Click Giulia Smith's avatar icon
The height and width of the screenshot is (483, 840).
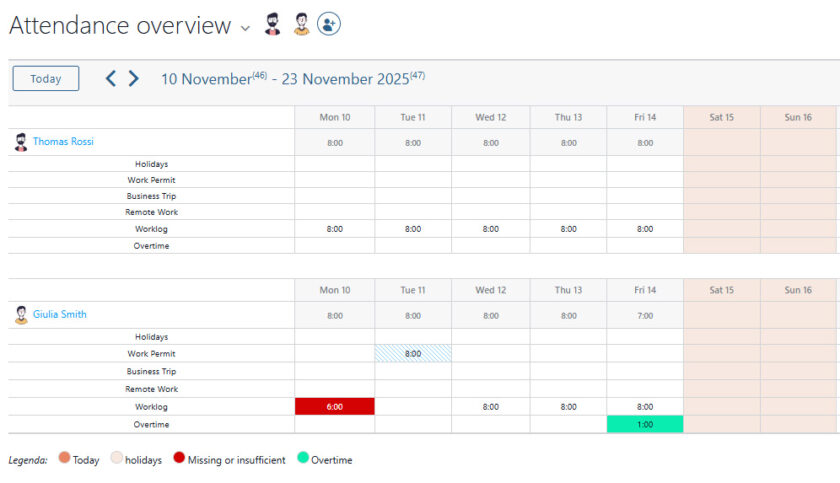[21, 315]
